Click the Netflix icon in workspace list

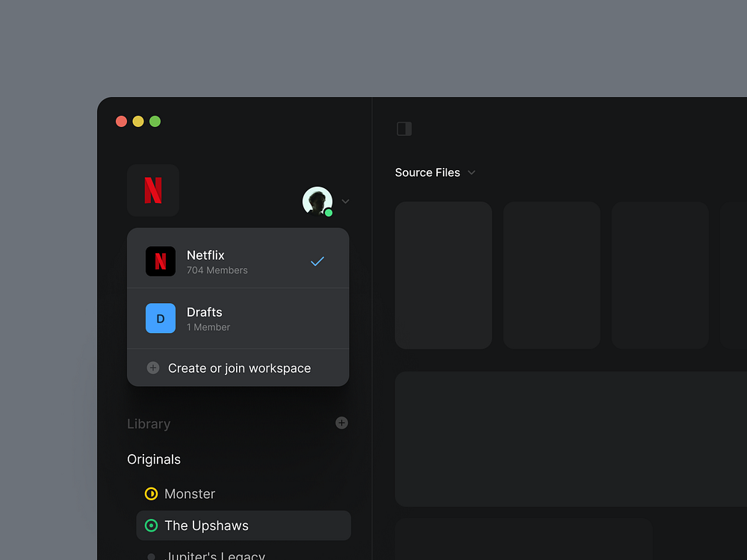pos(161,261)
